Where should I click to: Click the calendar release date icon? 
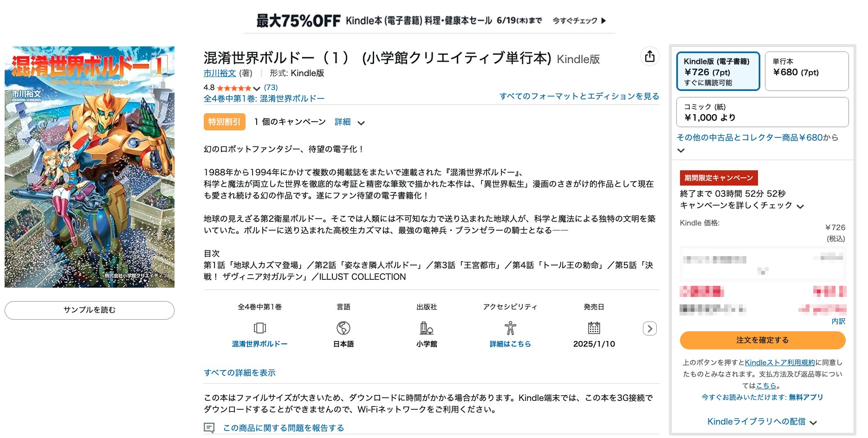[594, 328]
